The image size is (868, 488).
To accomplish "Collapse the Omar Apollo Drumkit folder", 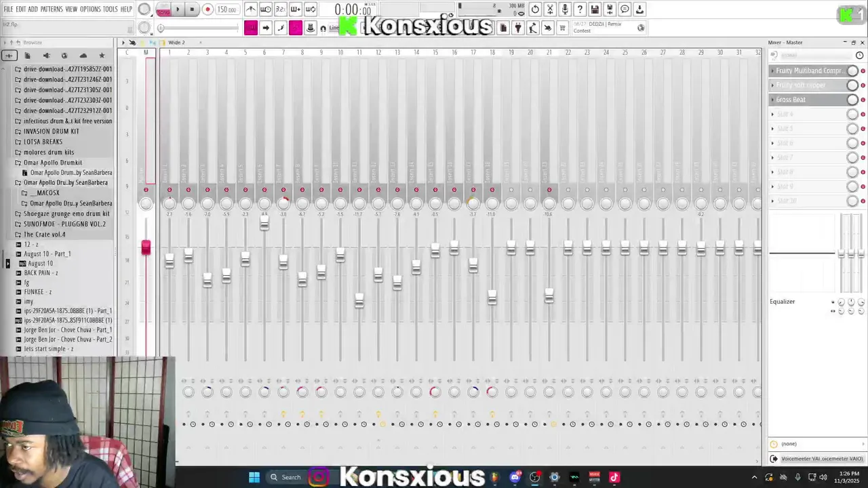I will click(x=52, y=163).
